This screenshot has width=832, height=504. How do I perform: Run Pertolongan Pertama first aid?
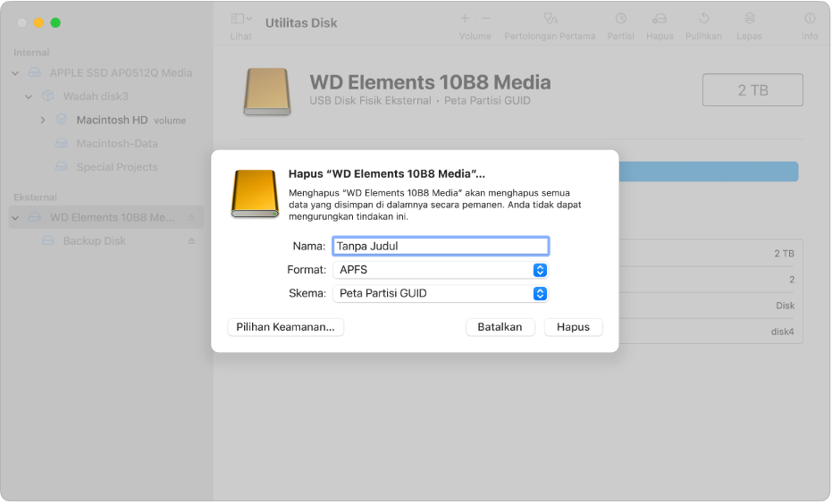click(x=550, y=19)
